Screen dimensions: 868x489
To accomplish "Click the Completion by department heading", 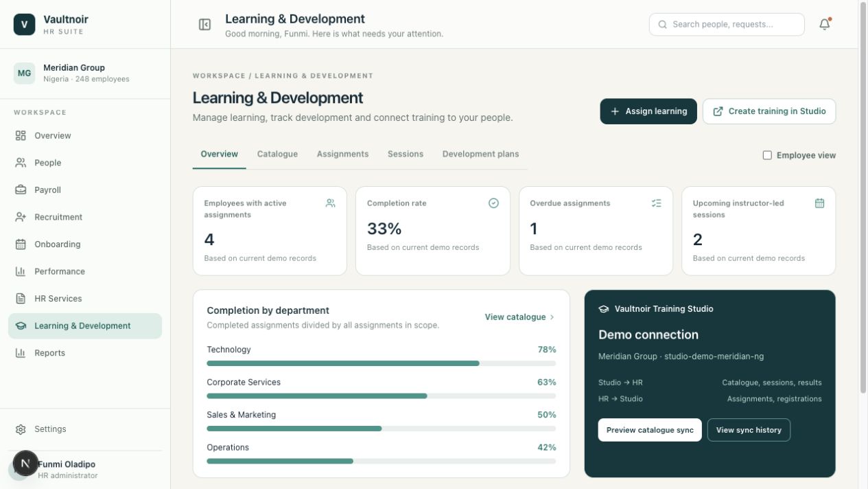I will click(268, 310).
